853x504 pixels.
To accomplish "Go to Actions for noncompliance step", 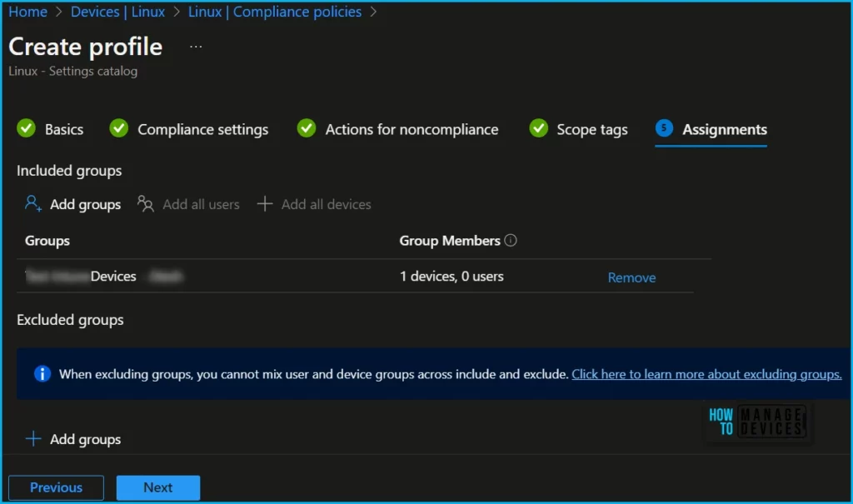I will click(x=412, y=129).
